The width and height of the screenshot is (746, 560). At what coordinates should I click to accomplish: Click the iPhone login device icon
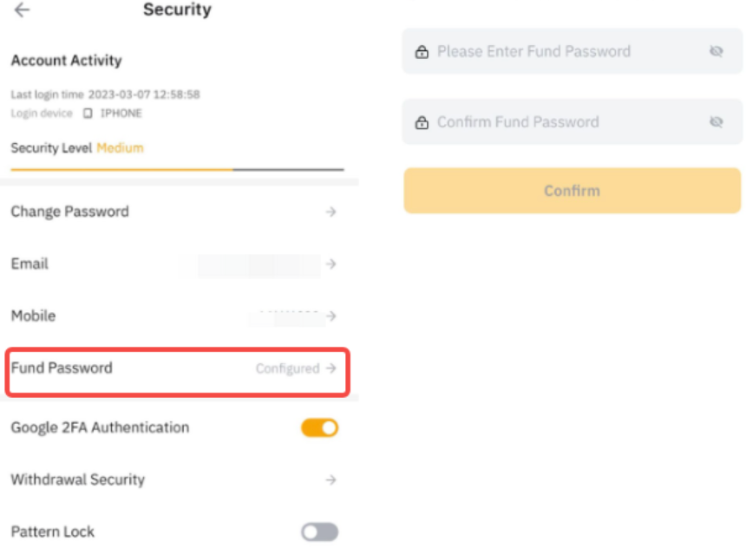coord(88,114)
